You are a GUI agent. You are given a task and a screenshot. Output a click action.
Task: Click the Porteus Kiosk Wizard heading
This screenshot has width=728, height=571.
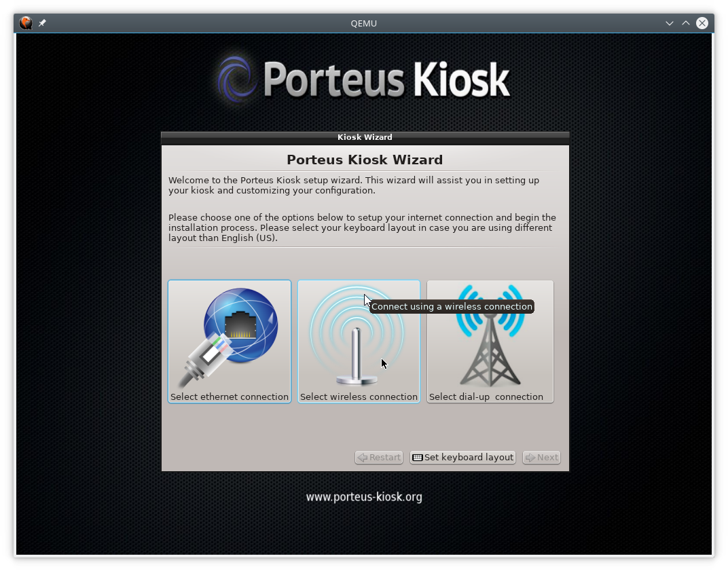tap(365, 160)
